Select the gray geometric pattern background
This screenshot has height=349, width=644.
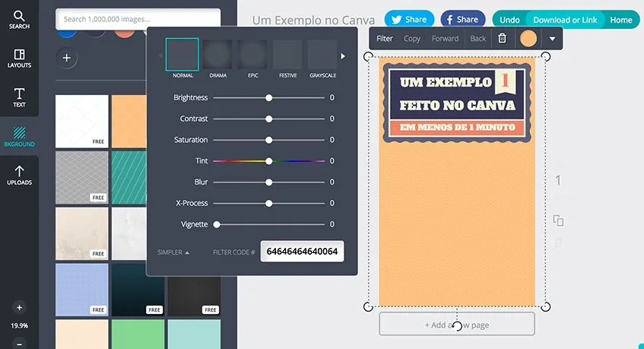81,177
